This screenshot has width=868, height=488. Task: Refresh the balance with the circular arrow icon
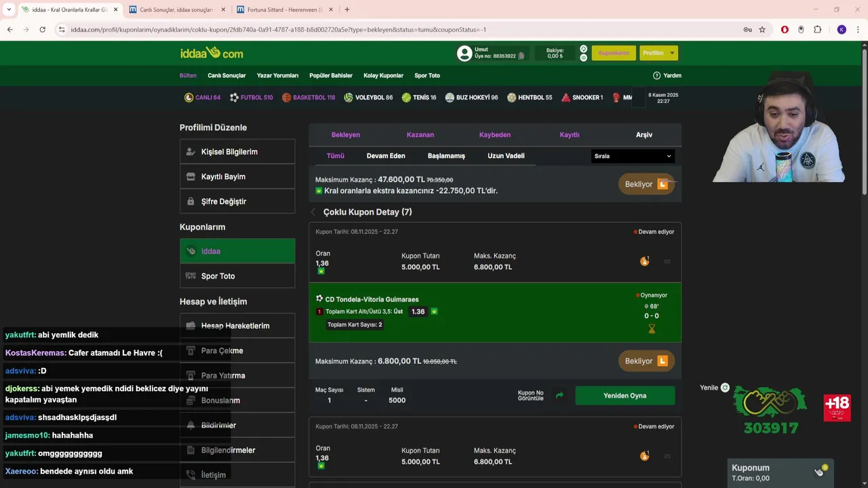tap(583, 49)
